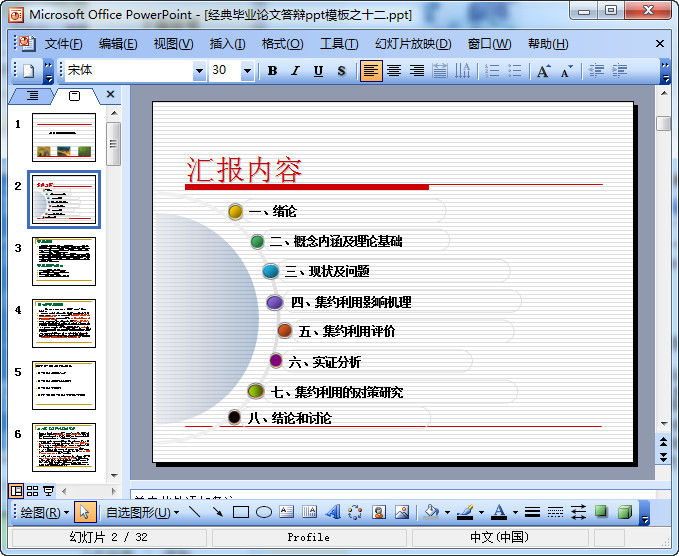Select slide 1 thumbnail
Viewport: 679px width, 556px height.
[64, 137]
